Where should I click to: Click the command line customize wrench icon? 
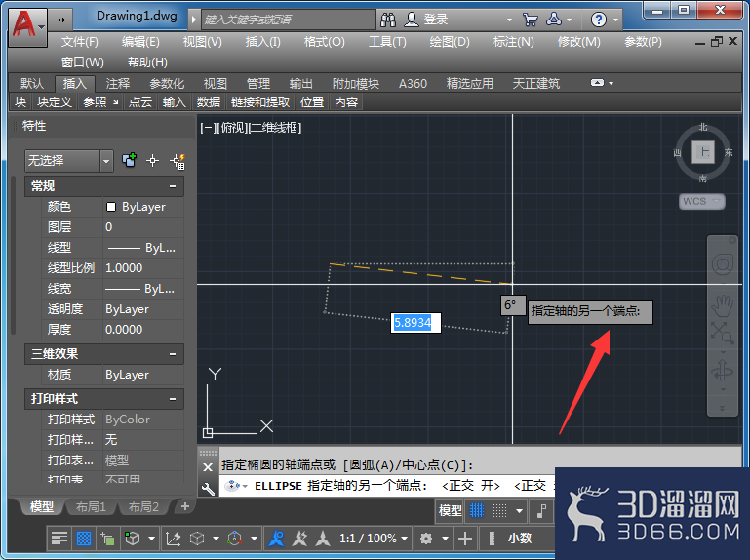[208, 488]
